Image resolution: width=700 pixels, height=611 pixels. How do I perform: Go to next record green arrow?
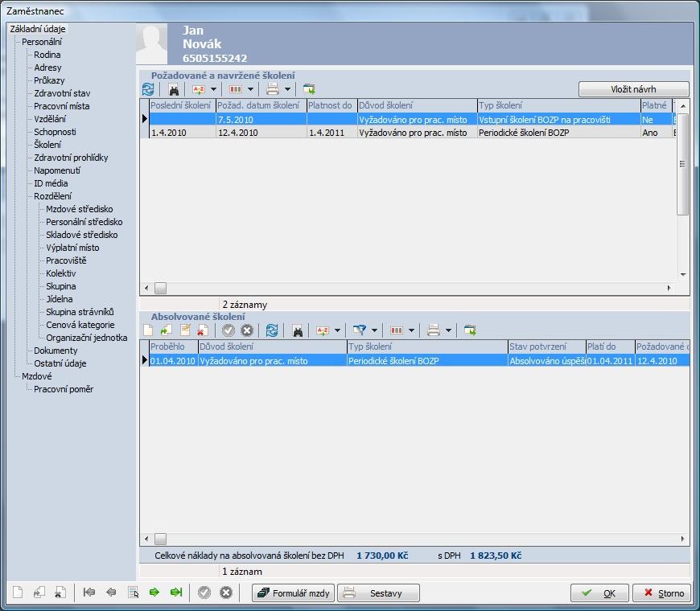click(154, 593)
